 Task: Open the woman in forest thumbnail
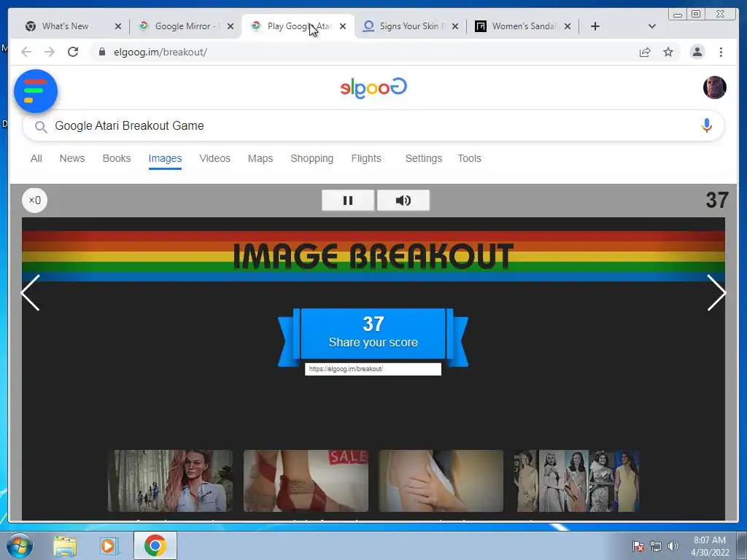coord(170,481)
